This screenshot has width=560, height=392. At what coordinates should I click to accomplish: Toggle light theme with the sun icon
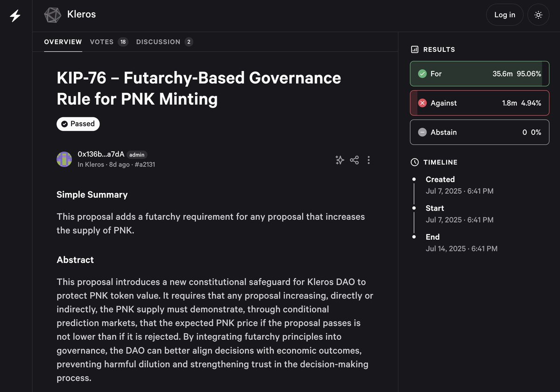[x=538, y=14]
